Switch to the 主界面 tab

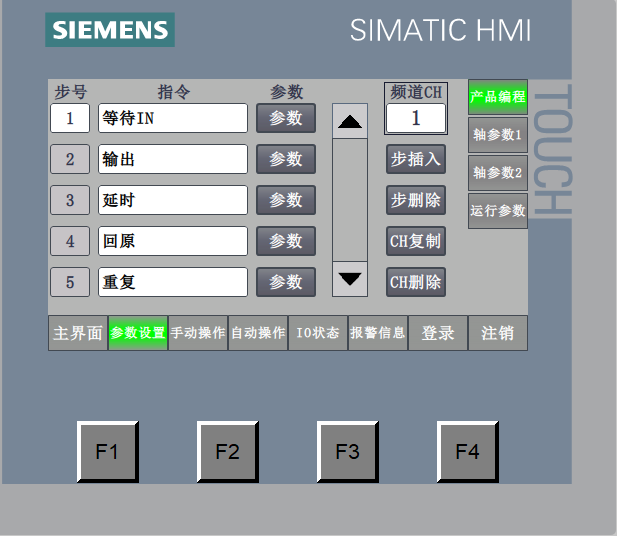[x=78, y=333]
